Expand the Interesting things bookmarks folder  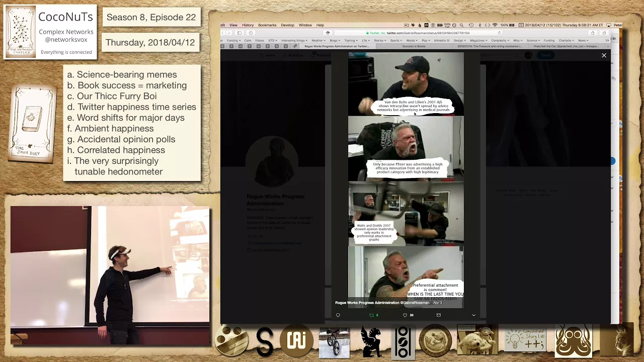pyautogui.click(x=294, y=41)
